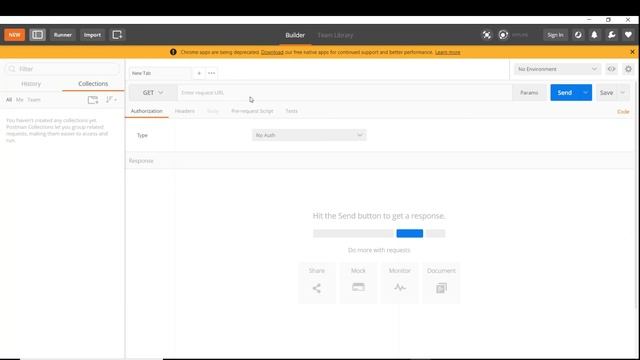Focus the Enter request URL field
The height and width of the screenshot is (360, 640).
344,93
